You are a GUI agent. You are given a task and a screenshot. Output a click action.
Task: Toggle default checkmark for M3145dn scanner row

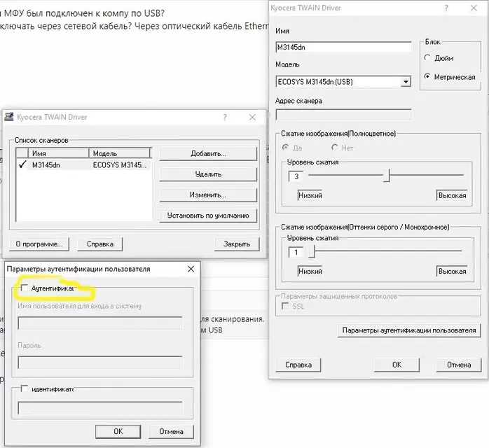point(22,164)
